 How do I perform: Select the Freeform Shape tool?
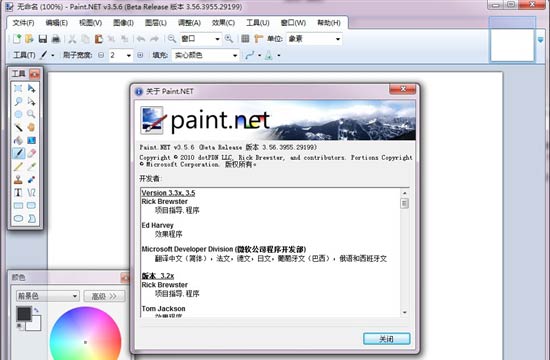click(x=32, y=218)
